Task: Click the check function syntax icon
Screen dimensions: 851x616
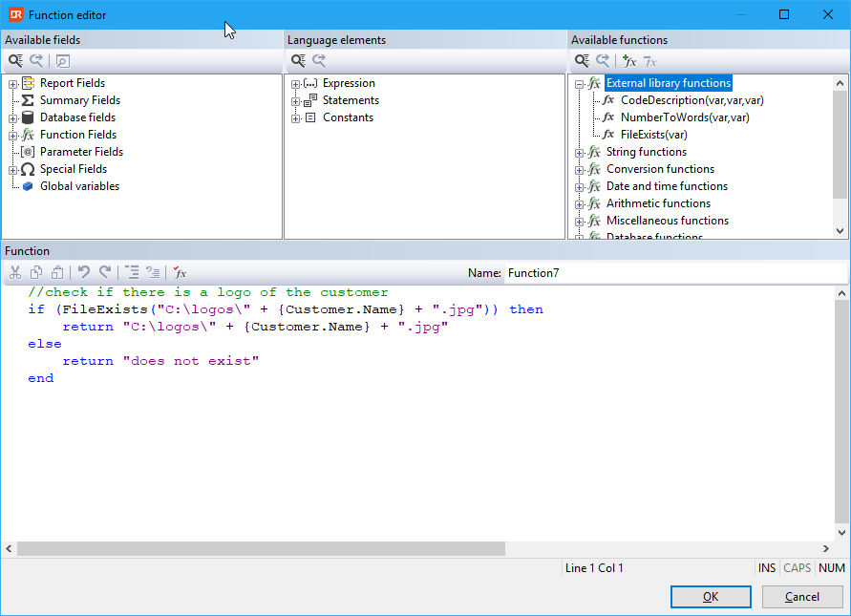Action: (x=180, y=272)
